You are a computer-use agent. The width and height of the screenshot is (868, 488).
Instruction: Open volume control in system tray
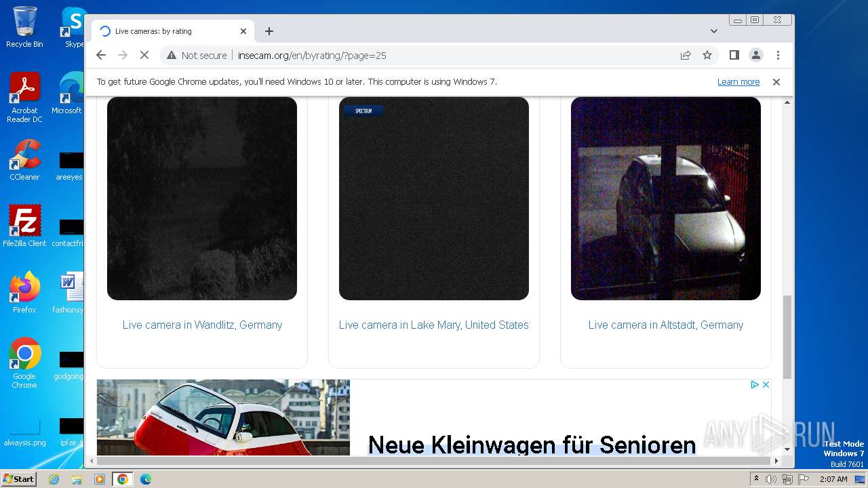(x=771, y=479)
